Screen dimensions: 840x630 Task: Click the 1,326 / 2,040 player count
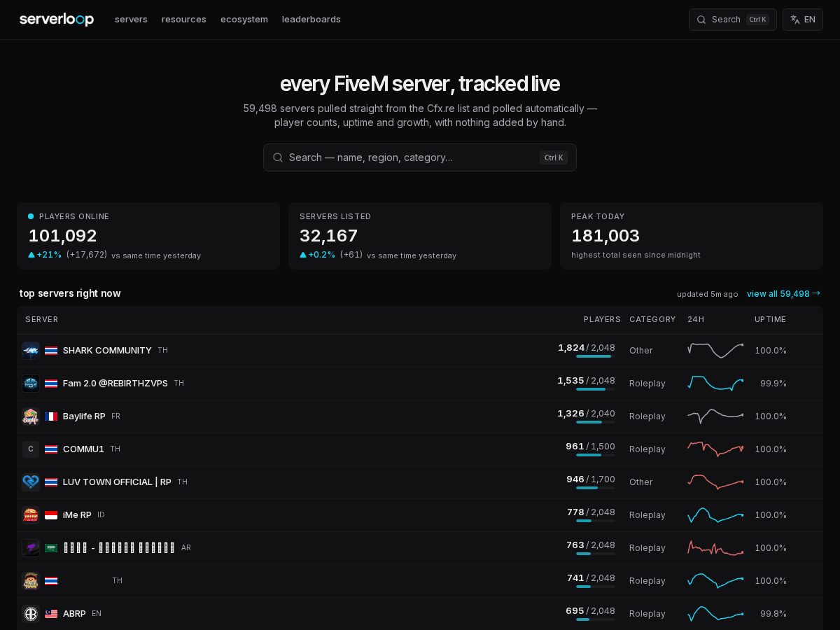click(587, 414)
